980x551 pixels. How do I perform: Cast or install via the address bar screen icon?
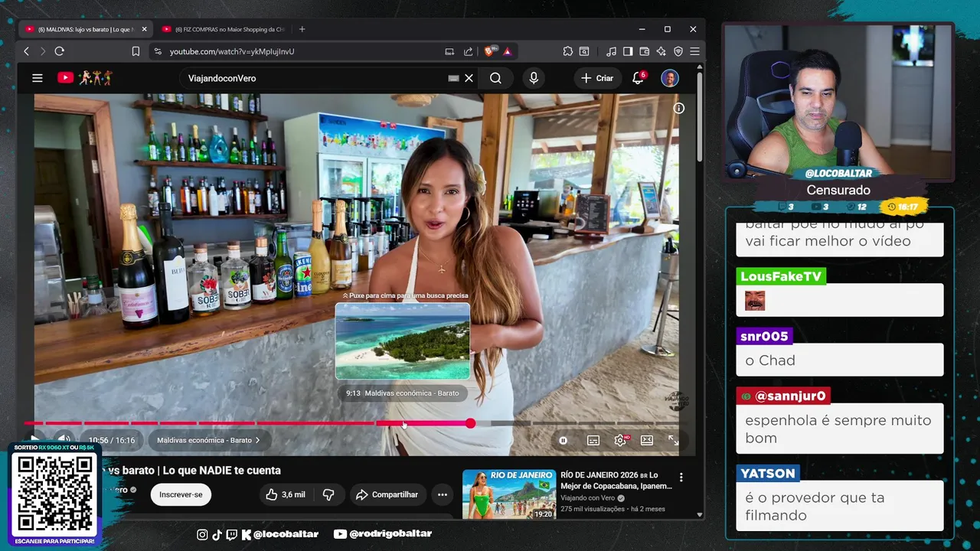(449, 51)
